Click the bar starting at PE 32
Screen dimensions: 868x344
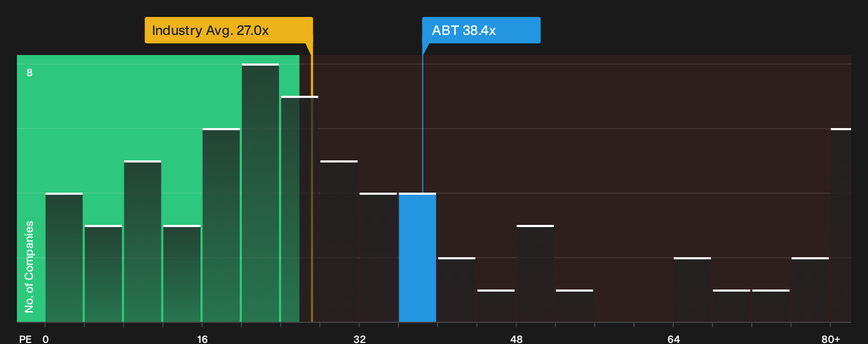point(378,257)
